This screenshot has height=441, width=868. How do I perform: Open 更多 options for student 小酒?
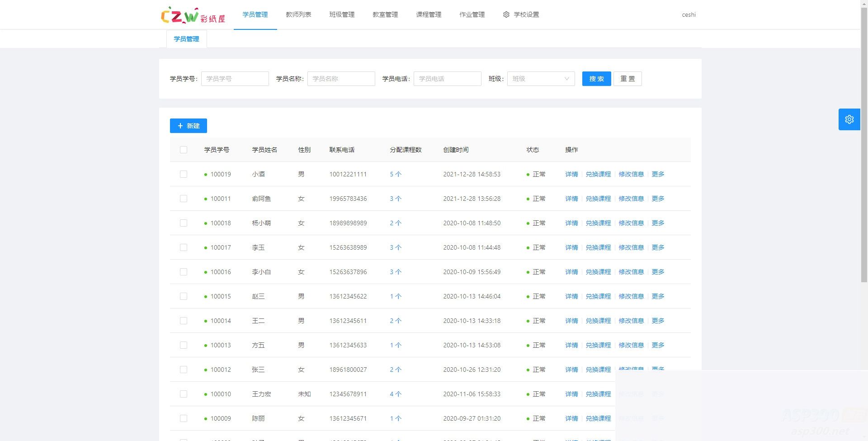pyautogui.click(x=658, y=174)
